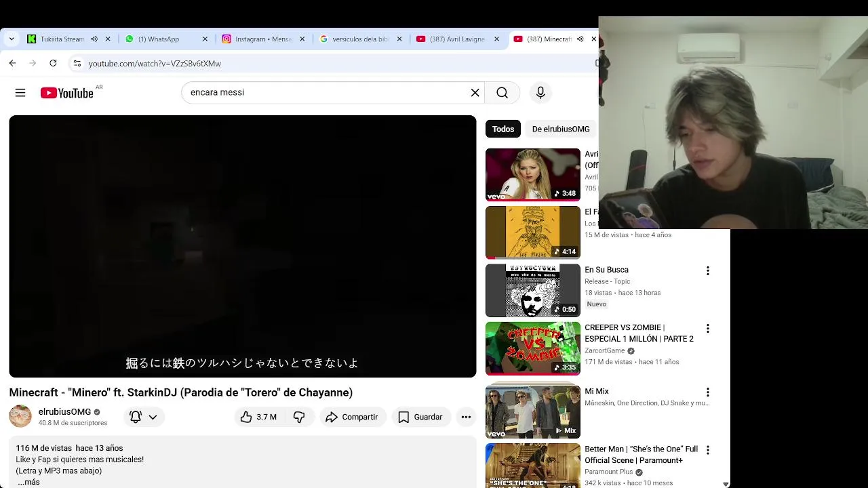Expand the subscription options chevron
The width and height of the screenshot is (868, 488).
click(x=153, y=417)
